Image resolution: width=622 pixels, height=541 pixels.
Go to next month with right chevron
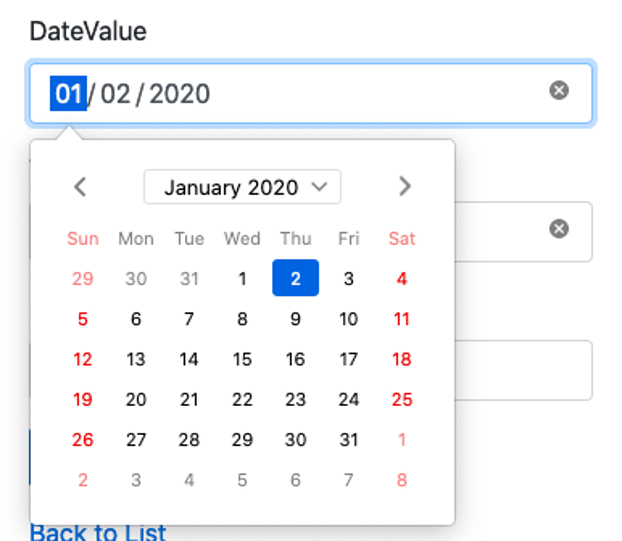point(404,186)
